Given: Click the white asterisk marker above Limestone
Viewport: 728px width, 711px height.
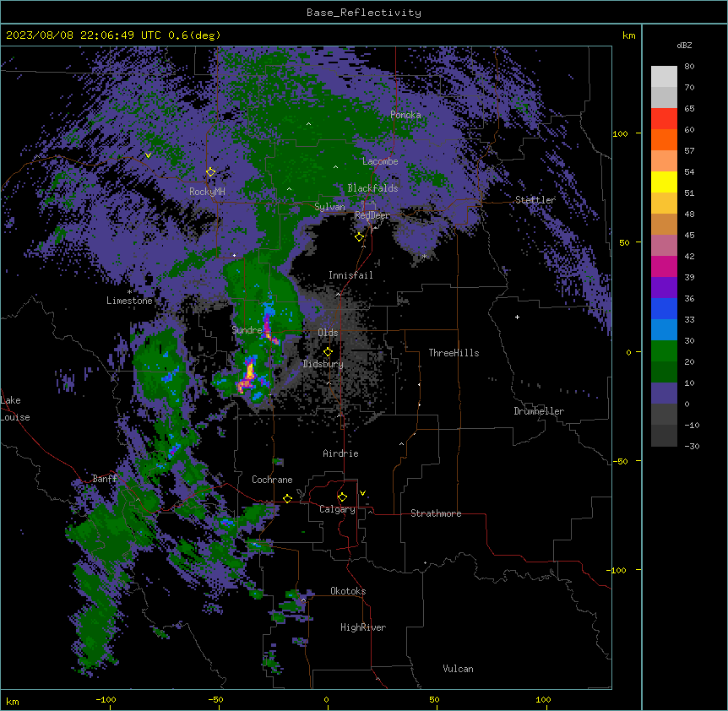Looking at the screenshot, I should (x=129, y=292).
